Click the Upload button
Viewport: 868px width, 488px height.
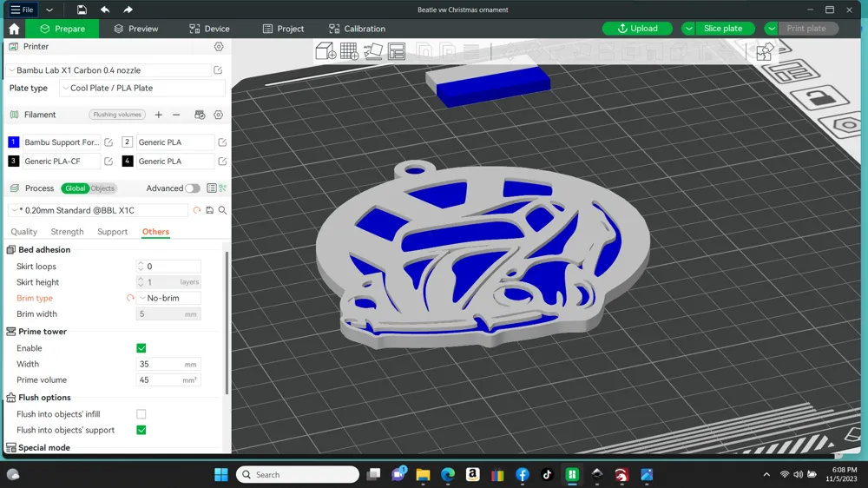click(637, 29)
